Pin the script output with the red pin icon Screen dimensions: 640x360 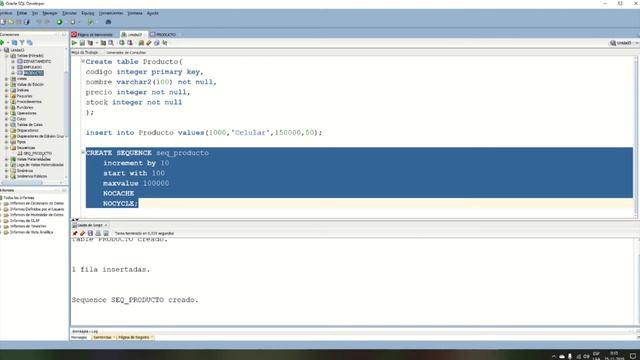pos(75,233)
